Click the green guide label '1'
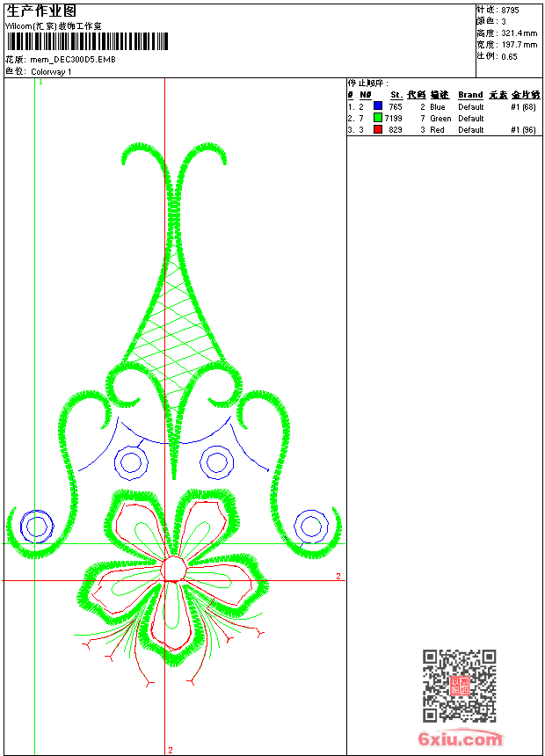Image resolution: width=545 pixels, height=756 pixels. click(41, 83)
